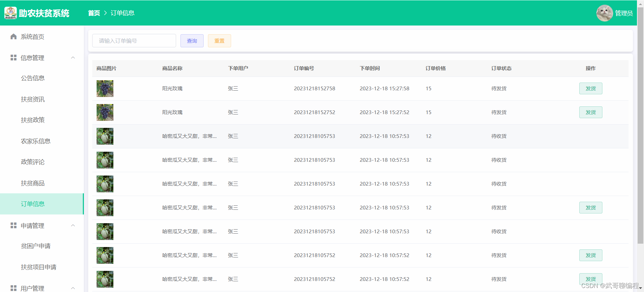
Task: Click the 商品名称 column header
Action: [x=172, y=68]
